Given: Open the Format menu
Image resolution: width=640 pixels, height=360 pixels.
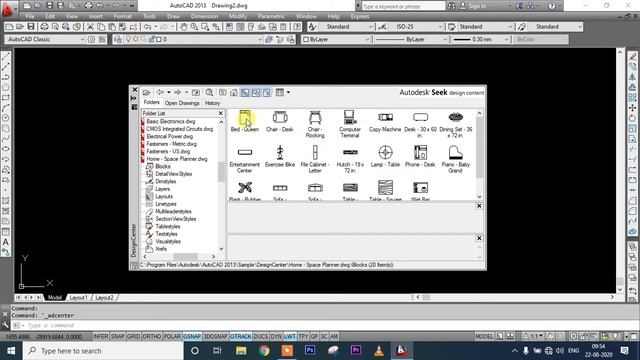Looking at the screenshot, I should point(122,16).
